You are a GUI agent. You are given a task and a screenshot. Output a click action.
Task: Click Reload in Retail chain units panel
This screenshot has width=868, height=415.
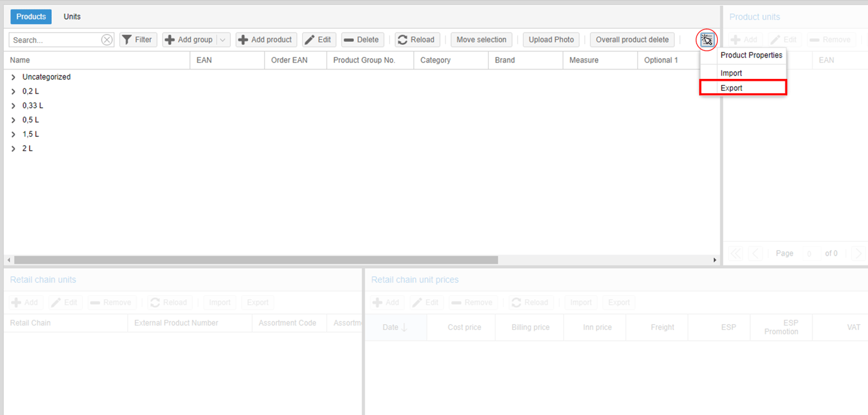coord(169,303)
